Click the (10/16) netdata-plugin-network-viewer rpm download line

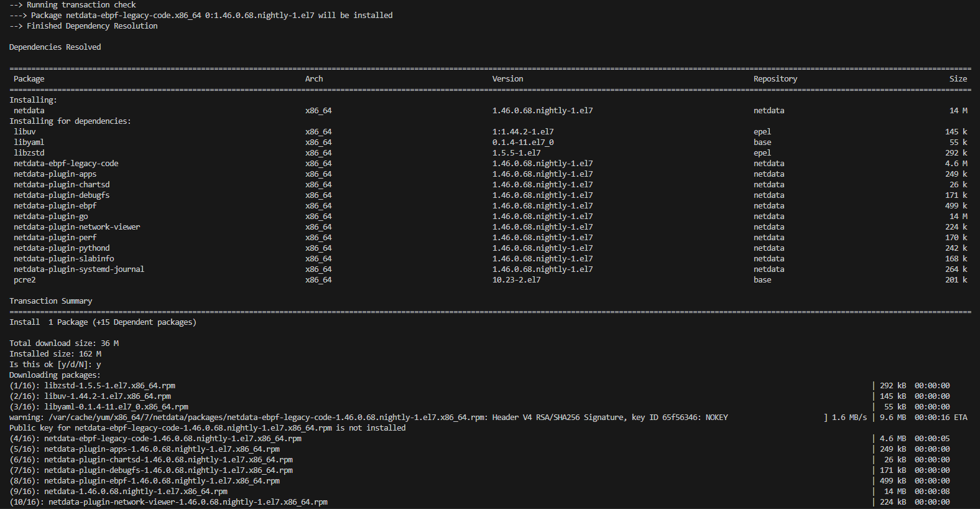tap(169, 502)
